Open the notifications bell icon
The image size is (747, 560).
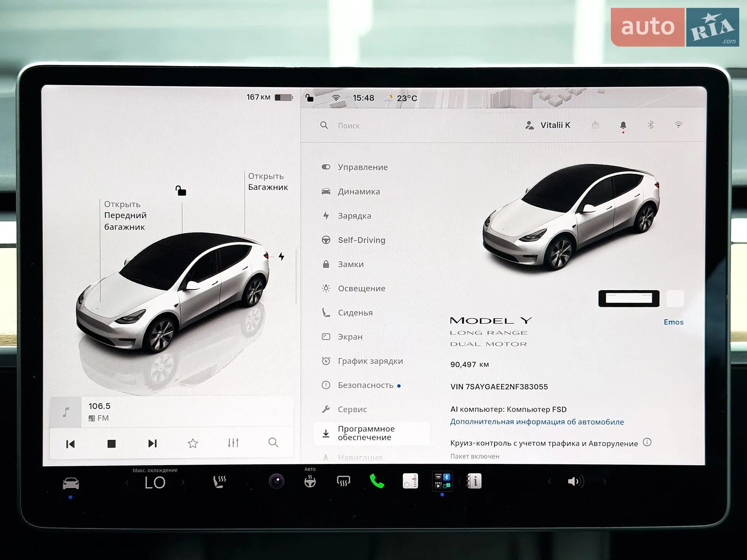(x=623, y=125)
